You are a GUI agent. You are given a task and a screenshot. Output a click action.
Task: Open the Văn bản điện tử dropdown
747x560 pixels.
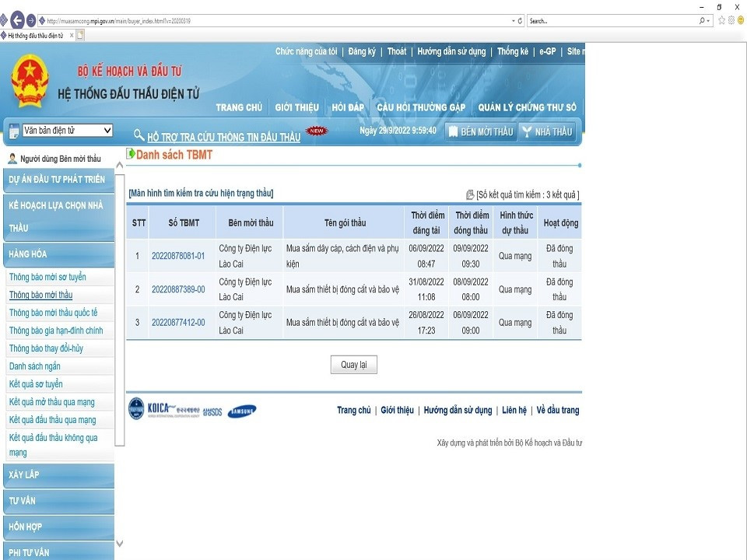67,131
